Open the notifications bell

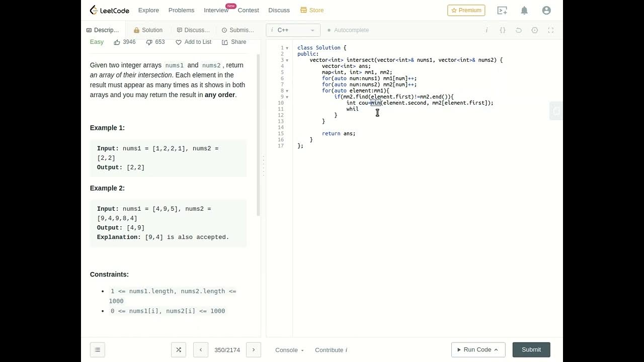[x=524, y=10]
